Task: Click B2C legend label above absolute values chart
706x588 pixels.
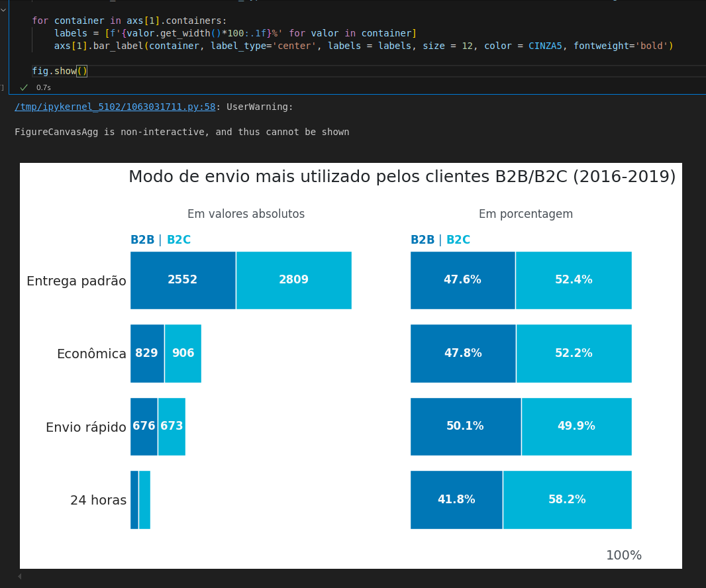Action: [179, 240]
